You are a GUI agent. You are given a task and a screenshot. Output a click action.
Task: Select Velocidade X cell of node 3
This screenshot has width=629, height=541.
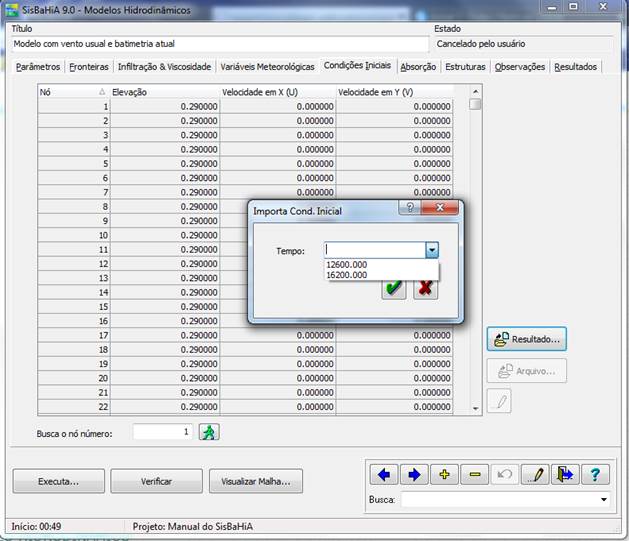278,135
